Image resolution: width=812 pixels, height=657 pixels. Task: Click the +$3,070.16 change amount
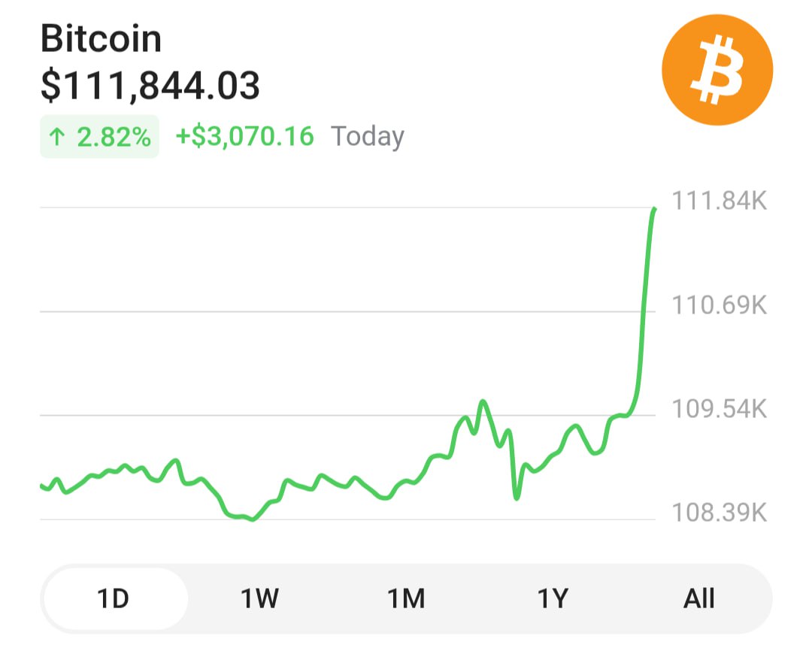(244, 137)
